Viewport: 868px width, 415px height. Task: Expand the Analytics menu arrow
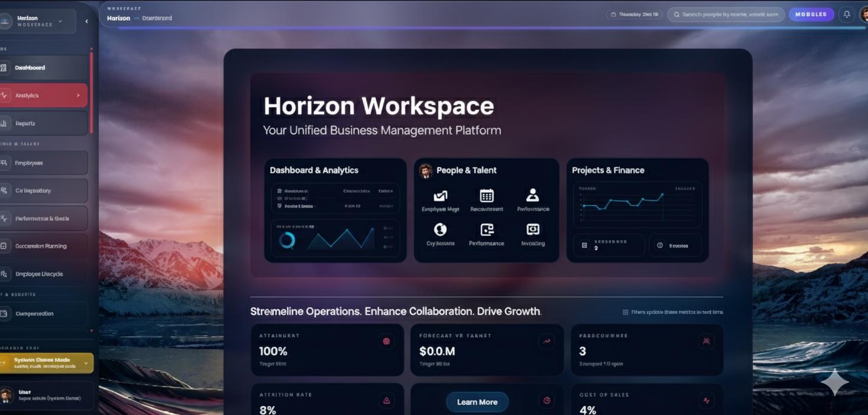click(x=78, y=95)
